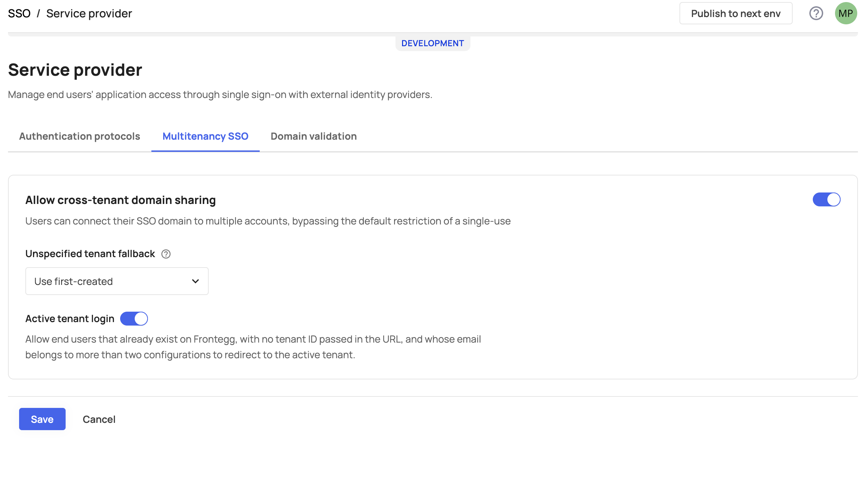The image size is (868, 484).
Task: Click the 'Unspecified tenant fallback' label
Action: [90, 254]
